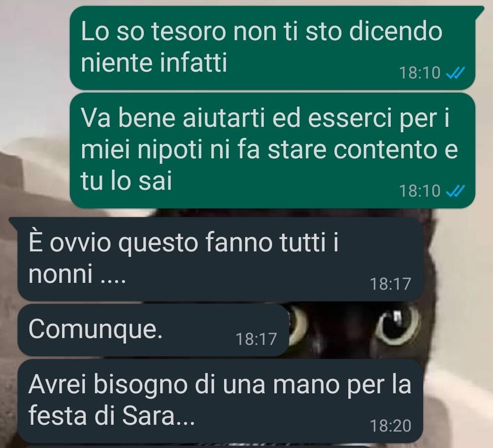This screenshot has height=448, width=493.
Task: Select the 'Avrei bisogno di una mano' message
Action: pyautogui.click(x=220, y=401)
